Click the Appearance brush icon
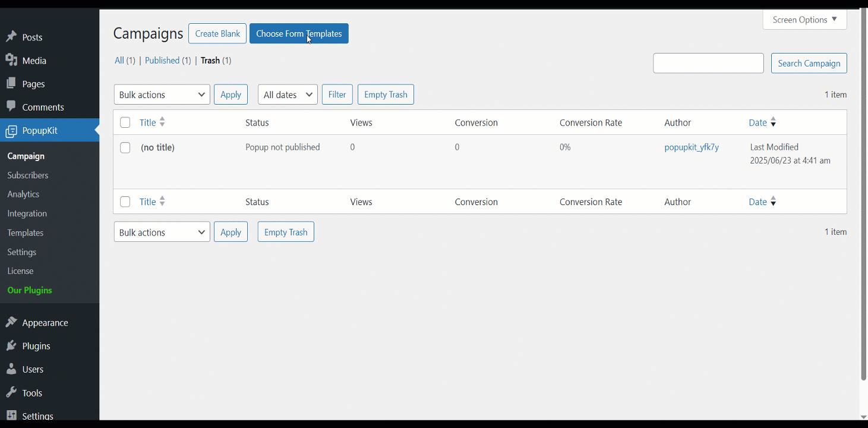The width and height of the screenshot is (868, 428). click(x=11, y=322)
